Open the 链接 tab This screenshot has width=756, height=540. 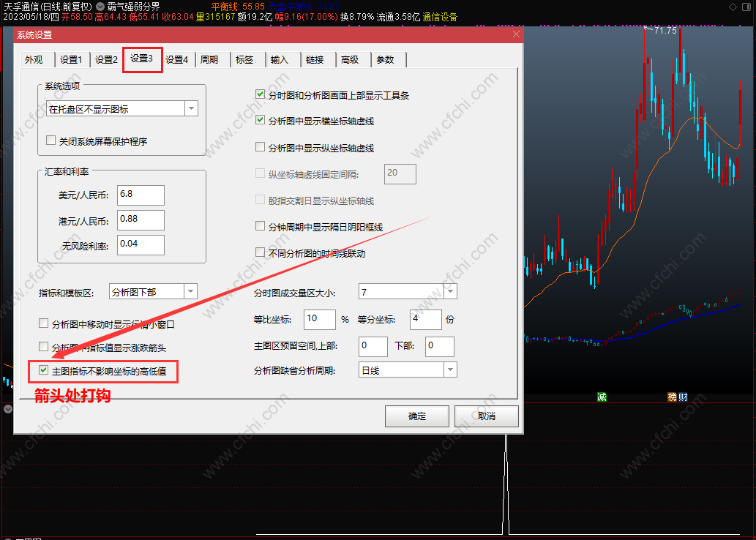[315, 60]
